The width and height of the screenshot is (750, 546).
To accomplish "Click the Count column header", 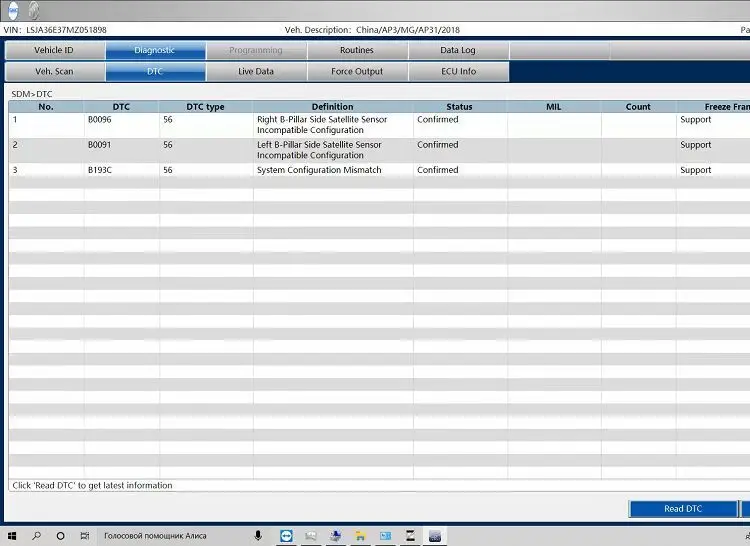I will 639,107.
